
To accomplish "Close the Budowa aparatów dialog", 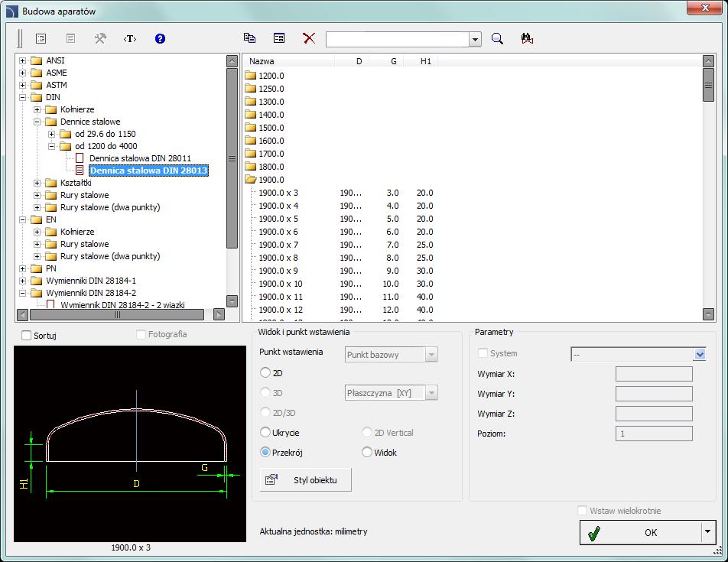I will pos(705,8).
